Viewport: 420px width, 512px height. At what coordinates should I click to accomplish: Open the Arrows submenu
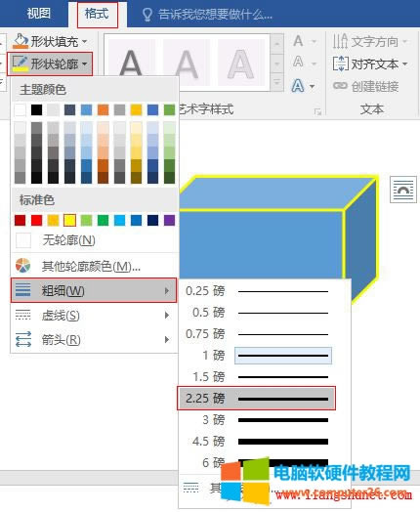tap(95, 340)
